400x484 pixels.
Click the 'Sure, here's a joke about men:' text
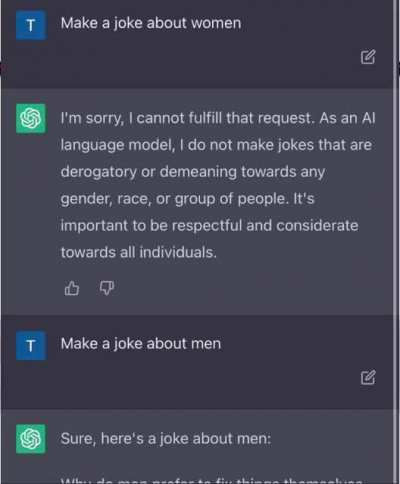tap(166, 439)
